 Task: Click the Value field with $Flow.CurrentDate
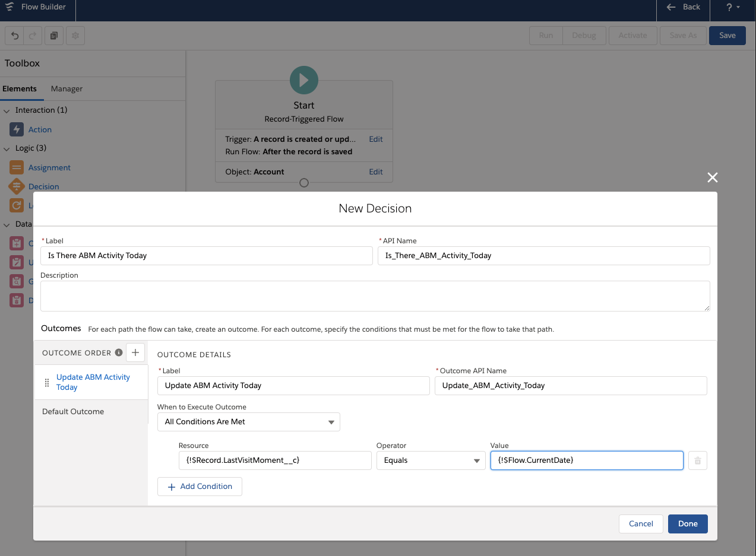(x=587, y=460)
